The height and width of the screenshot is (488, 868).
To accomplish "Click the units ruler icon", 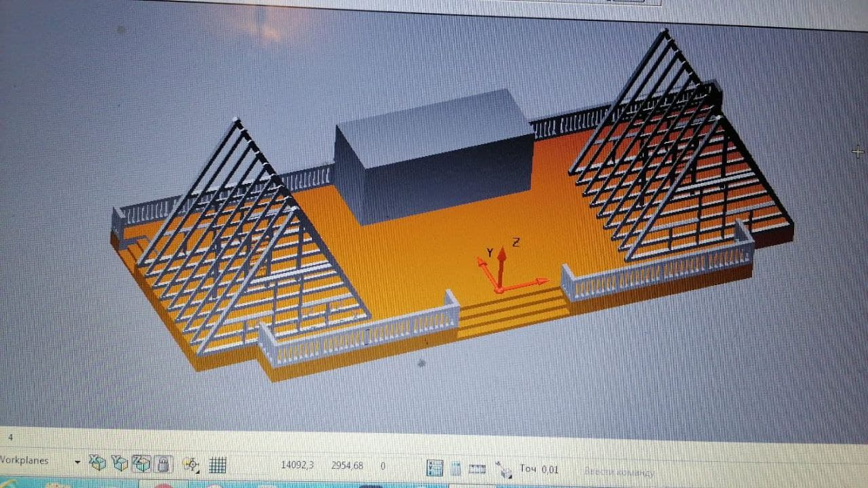I will (x=477, y=468).
